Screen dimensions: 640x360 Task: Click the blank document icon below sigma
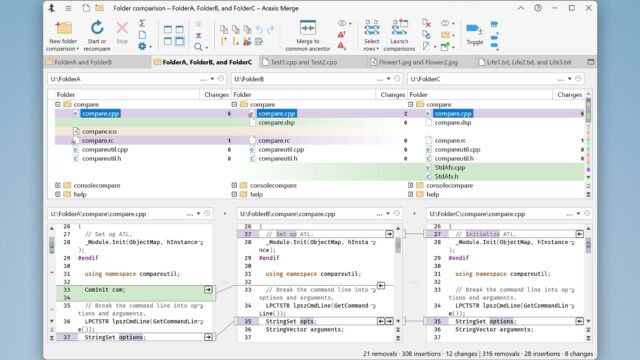142,35
